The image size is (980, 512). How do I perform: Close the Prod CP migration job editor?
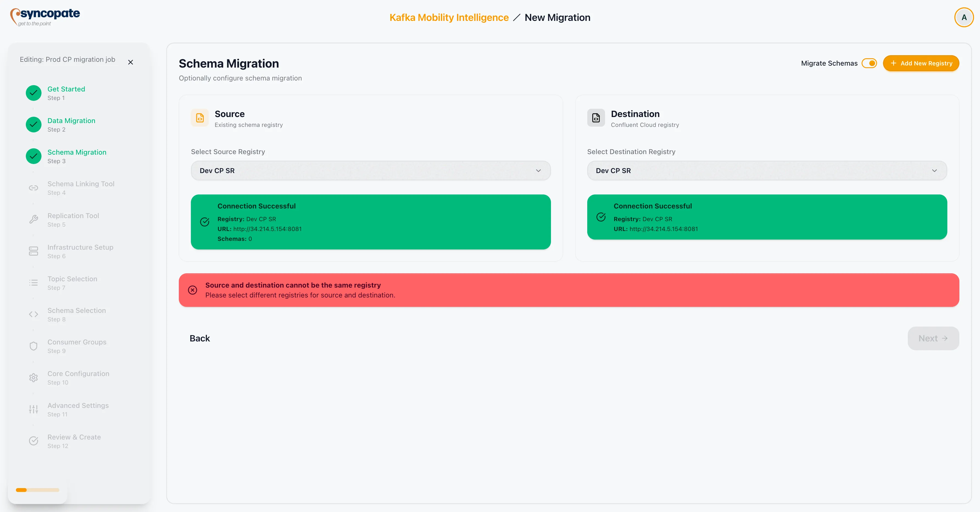(130, 62)
